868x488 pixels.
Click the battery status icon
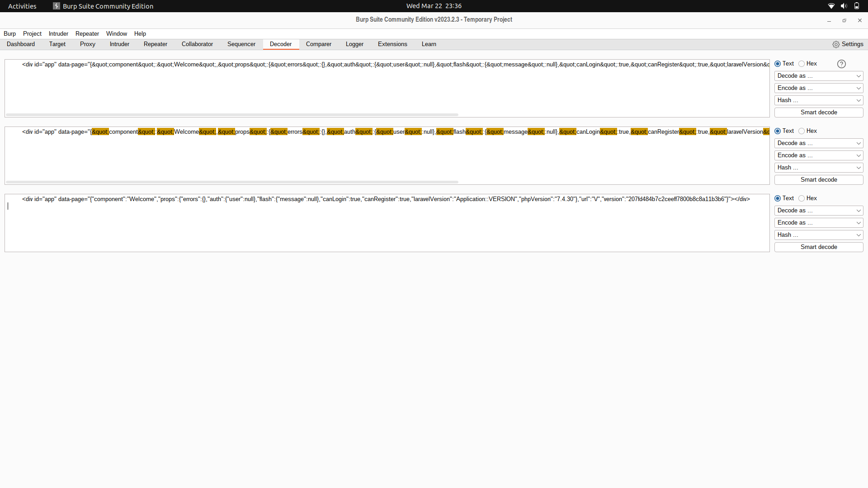857,6
